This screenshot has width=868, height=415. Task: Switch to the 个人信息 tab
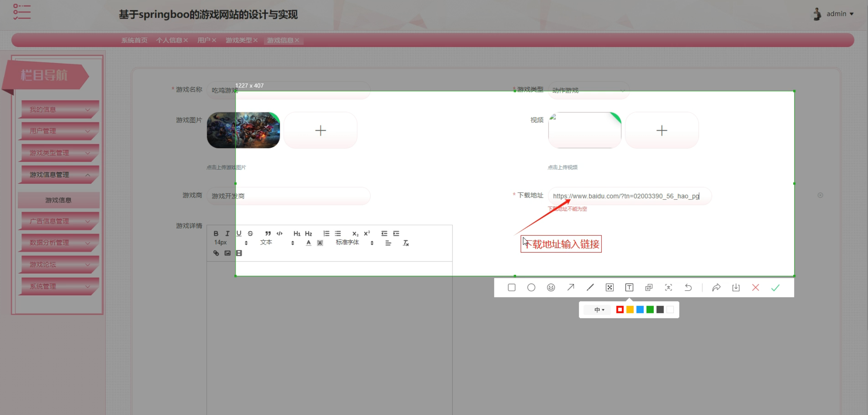169,40
